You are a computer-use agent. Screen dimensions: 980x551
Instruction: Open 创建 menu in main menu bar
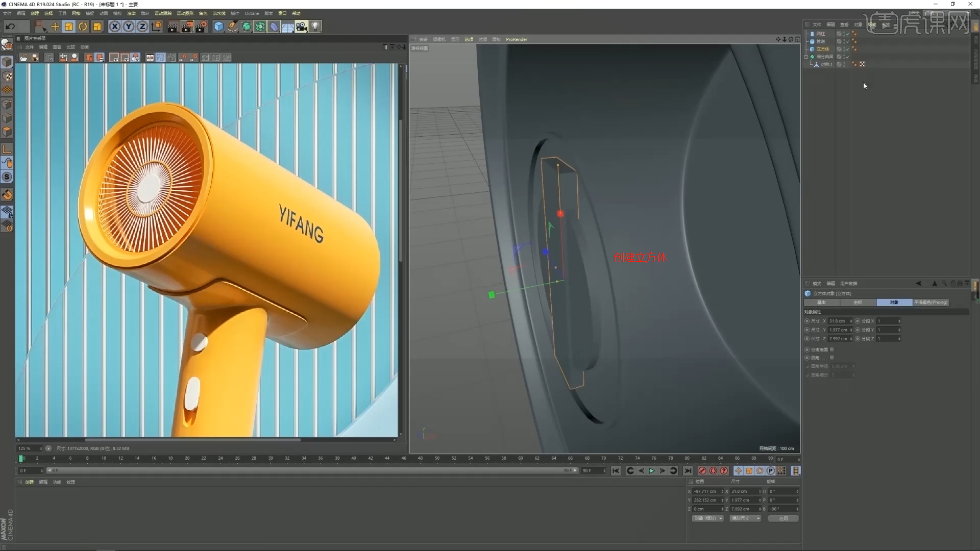click(x=35, y=13)
